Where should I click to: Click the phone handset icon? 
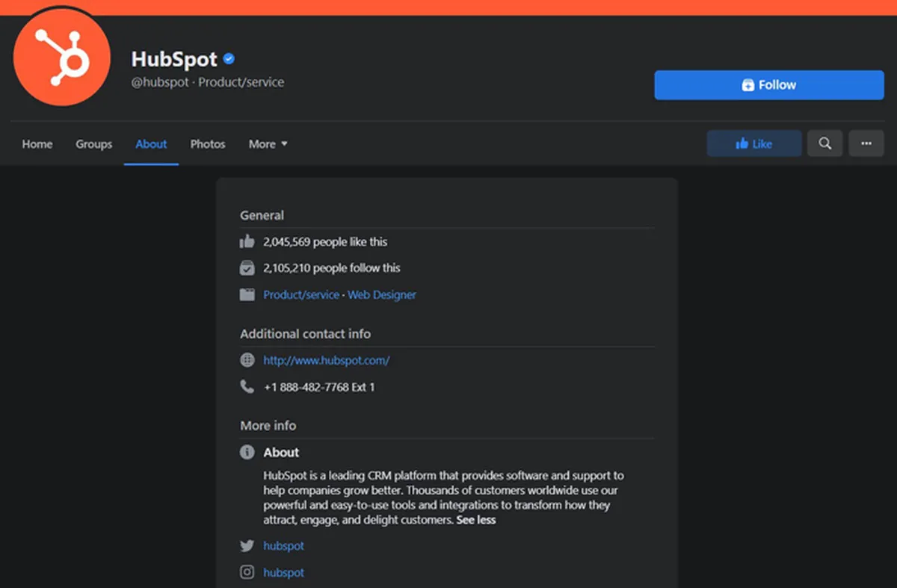tap(247, 386)
